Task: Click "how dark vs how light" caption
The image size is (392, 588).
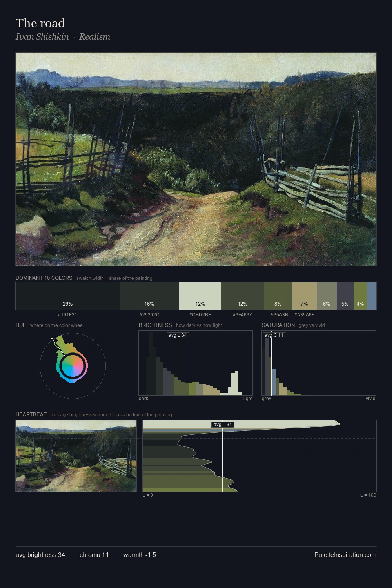Action: pyautogui.click(x=199, y=325)
